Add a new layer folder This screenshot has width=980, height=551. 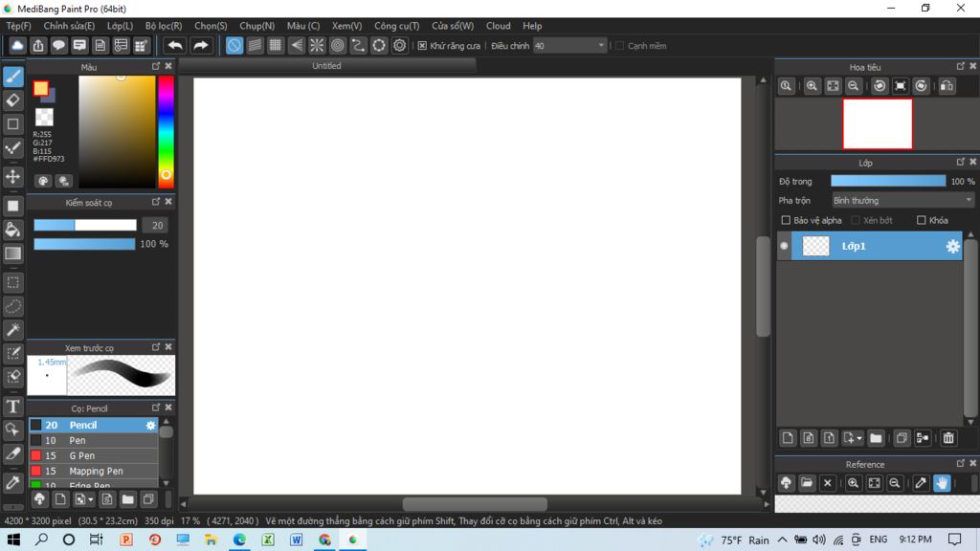pos(876,438)
